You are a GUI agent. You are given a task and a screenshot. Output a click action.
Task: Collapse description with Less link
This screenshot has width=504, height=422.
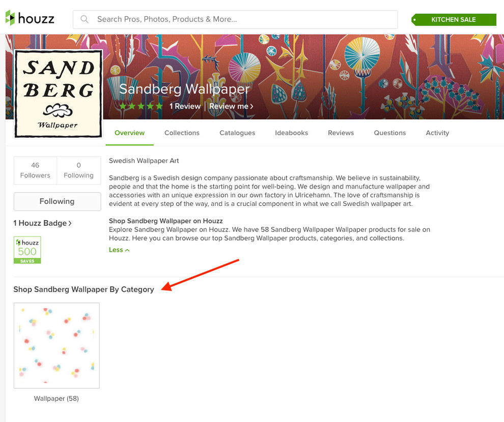click(119, 250)
